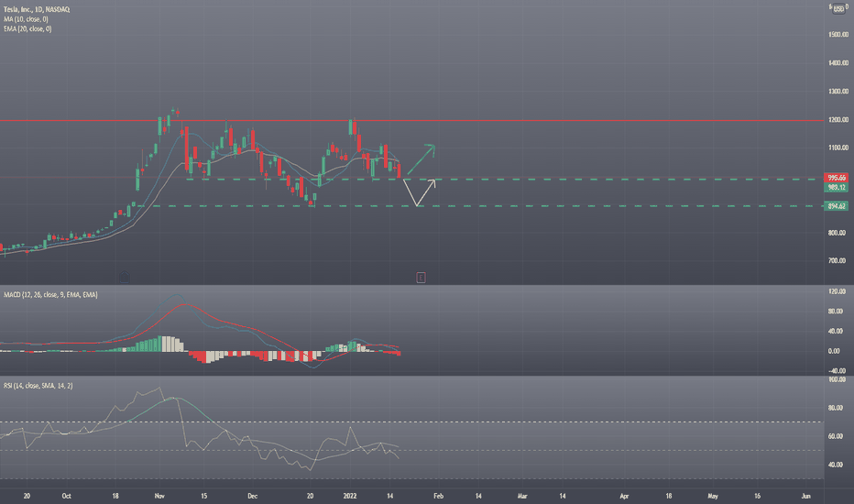Viewport: 854px width, 504px height.
Task: Click the RSI (14, close, SMA) legend
Action: [x=38, y=386]
